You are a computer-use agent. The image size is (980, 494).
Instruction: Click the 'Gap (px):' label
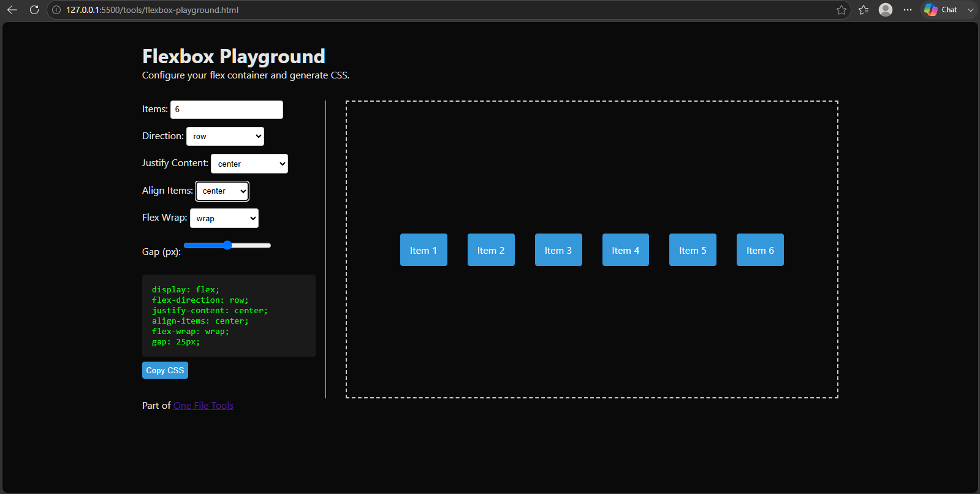tap(161, 252)
